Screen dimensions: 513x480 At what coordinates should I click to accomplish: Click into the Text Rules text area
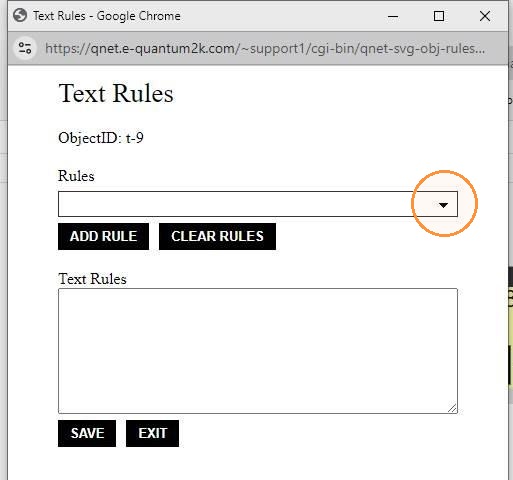coord(258,351)
